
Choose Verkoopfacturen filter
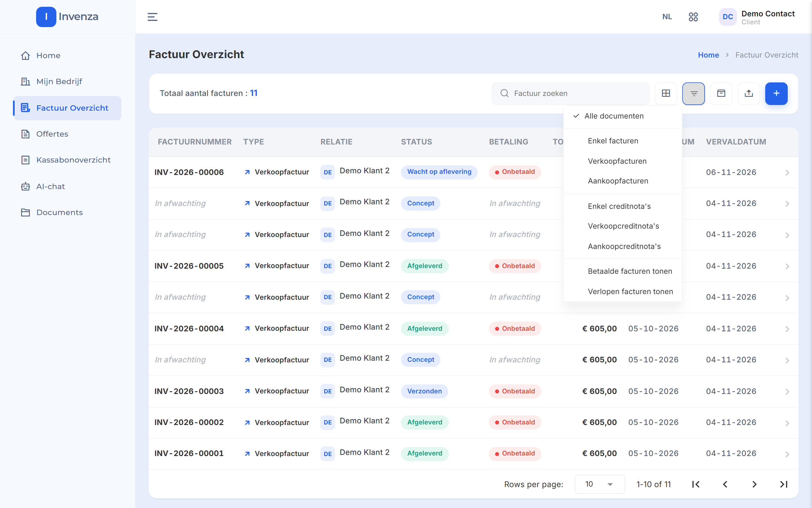tap(623, 161)
